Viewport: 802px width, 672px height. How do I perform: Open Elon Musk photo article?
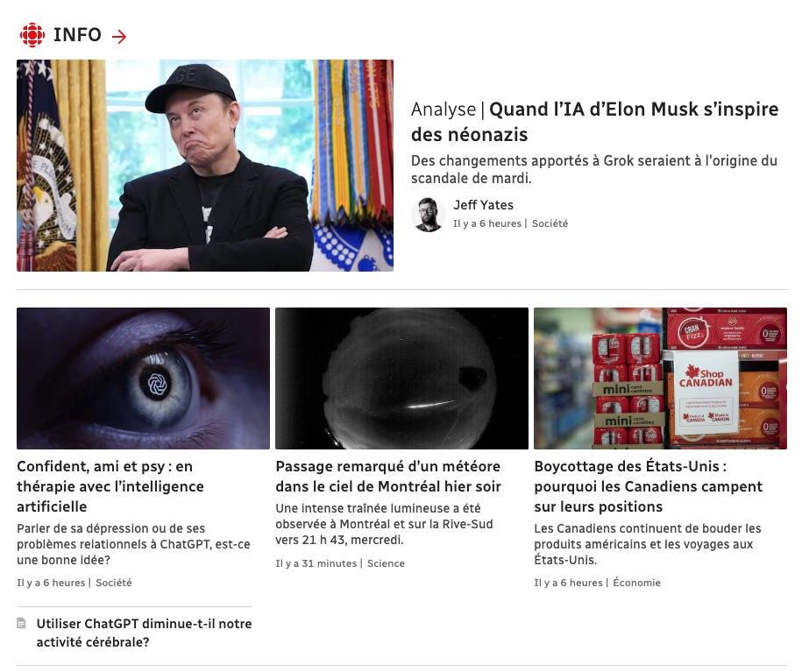pos(205,166)
